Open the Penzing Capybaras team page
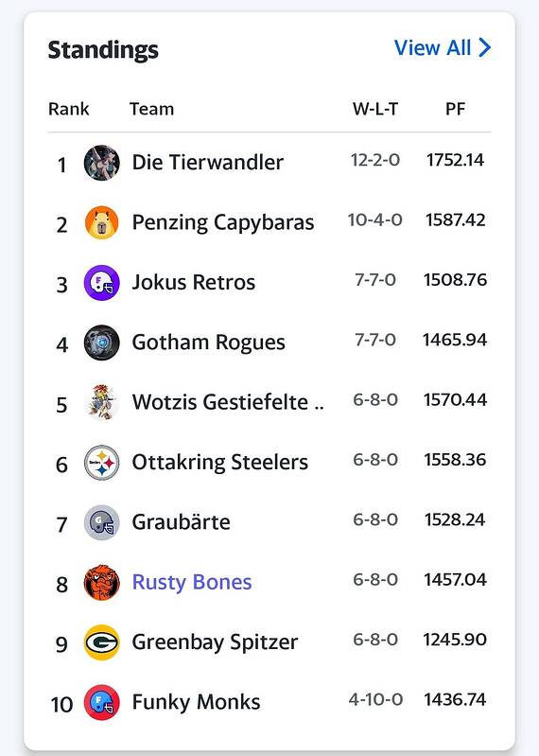This screenshot has width=539, height=756. click(x=223, y=222)
